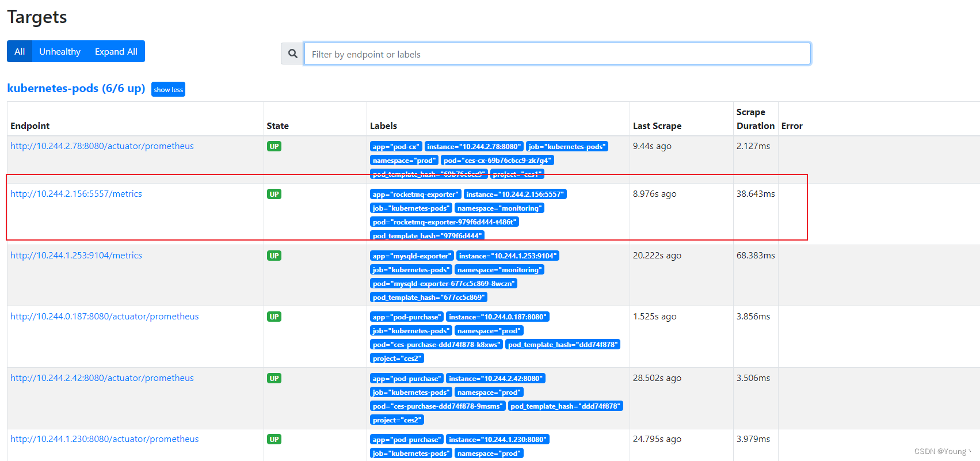Click the app="rocketmq-exporter" label
The width and height of the screenshot is (980, 461).
coord(415,195)
